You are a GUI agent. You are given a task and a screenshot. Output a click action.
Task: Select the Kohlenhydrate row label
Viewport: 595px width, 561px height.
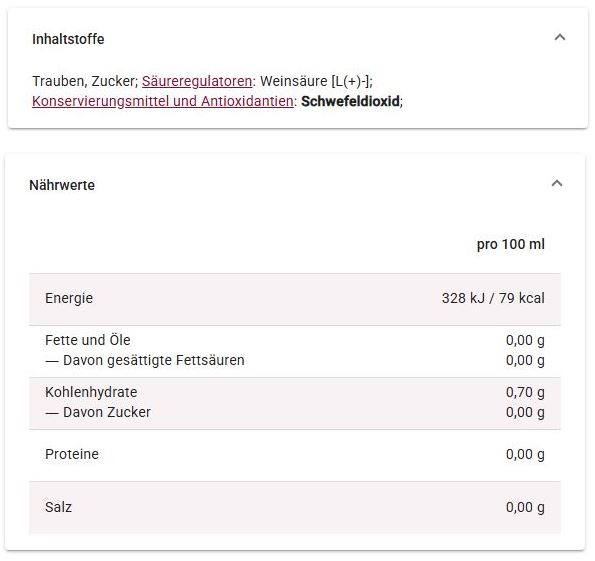coord(91,392)
